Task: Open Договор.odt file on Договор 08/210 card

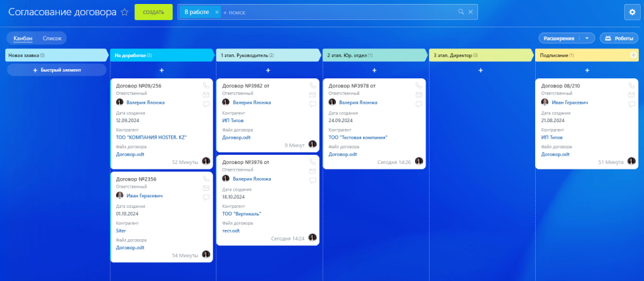Action: coord(555,154)
